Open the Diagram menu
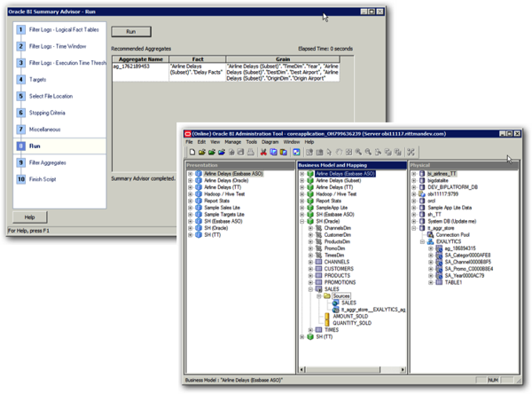This screenshot has height=394, width=532. tap(270, 142)
